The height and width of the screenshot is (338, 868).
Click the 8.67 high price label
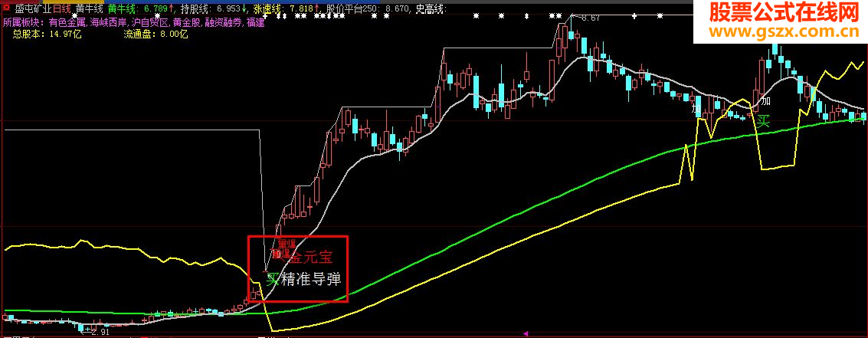589,18
